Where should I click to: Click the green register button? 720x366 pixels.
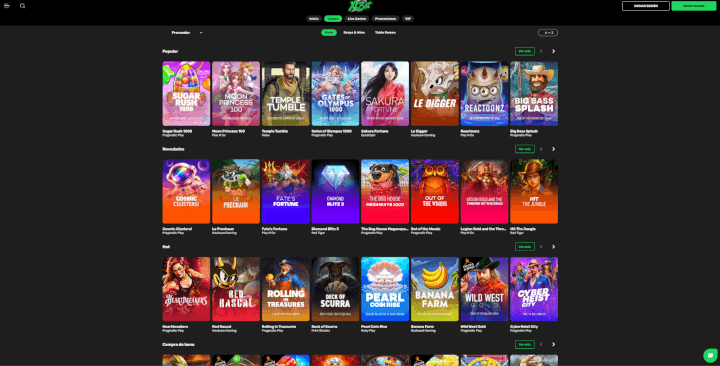pyautogui.click(x=694, y=6)
